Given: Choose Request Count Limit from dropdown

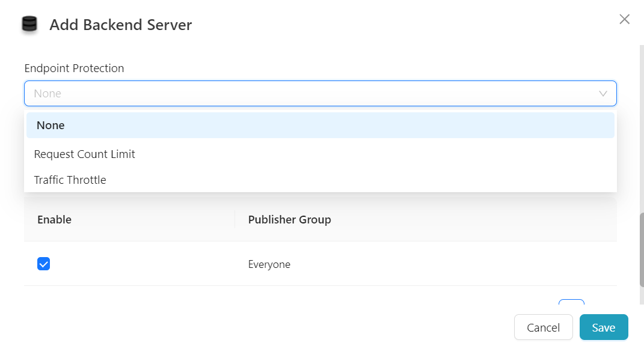Looking at the screenshot, I should click(x=84, y=154).
